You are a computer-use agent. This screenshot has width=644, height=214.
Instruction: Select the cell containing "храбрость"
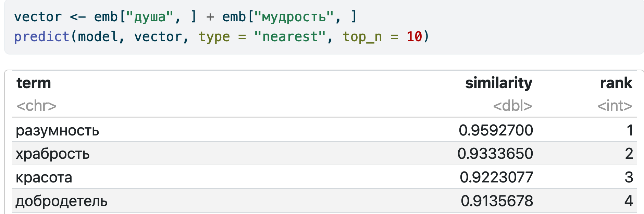pos(52,154)
